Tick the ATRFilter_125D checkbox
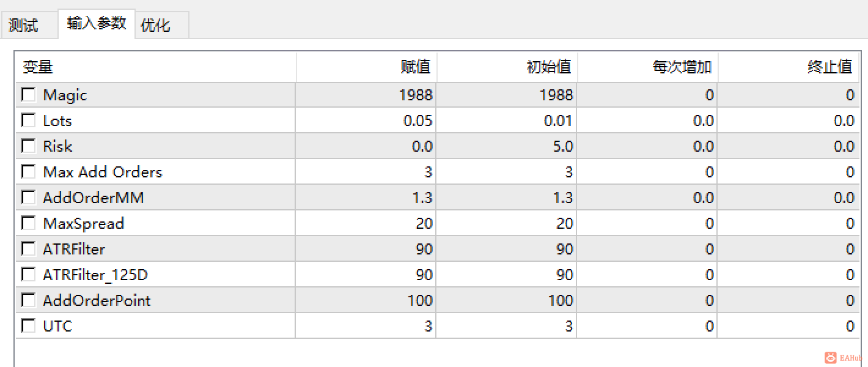The width and height of the screenshot is (868, 367). [x=28, y=275]
